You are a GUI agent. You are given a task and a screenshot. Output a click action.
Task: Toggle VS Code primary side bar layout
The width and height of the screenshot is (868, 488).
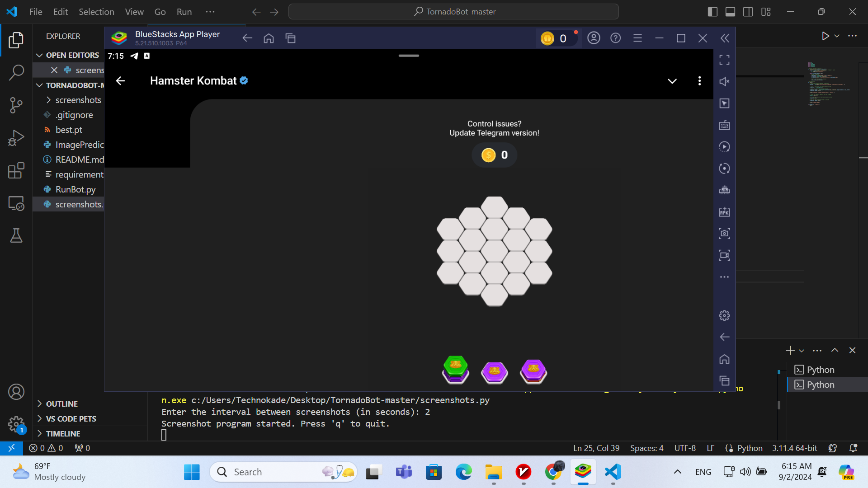click(x=712, y=12)
